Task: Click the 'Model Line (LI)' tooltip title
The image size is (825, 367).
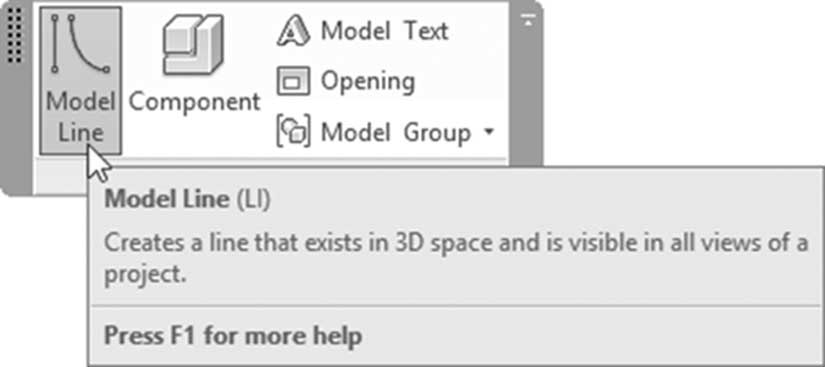Action: (x=187, y=200)
